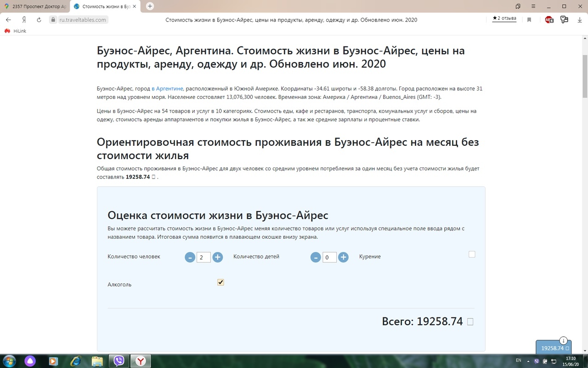The height and width of the screenshot is (368, 588).
Task: Go back using the browser arrow
Action: (x=8, y=20)
